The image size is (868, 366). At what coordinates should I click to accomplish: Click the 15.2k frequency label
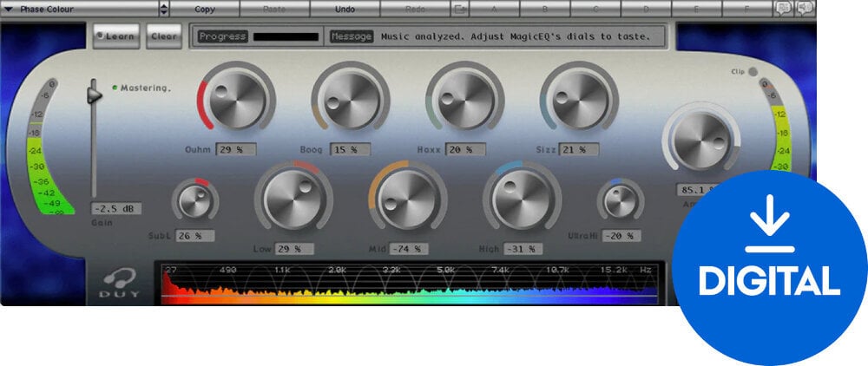point(615,270)
